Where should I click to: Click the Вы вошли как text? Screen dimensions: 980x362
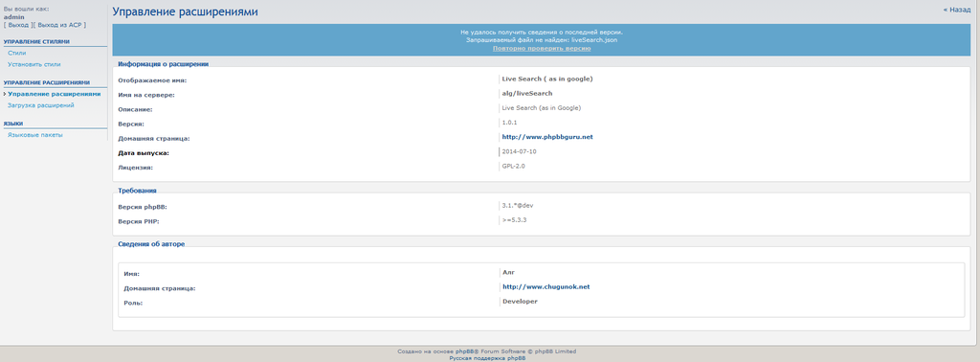(26, 10)
